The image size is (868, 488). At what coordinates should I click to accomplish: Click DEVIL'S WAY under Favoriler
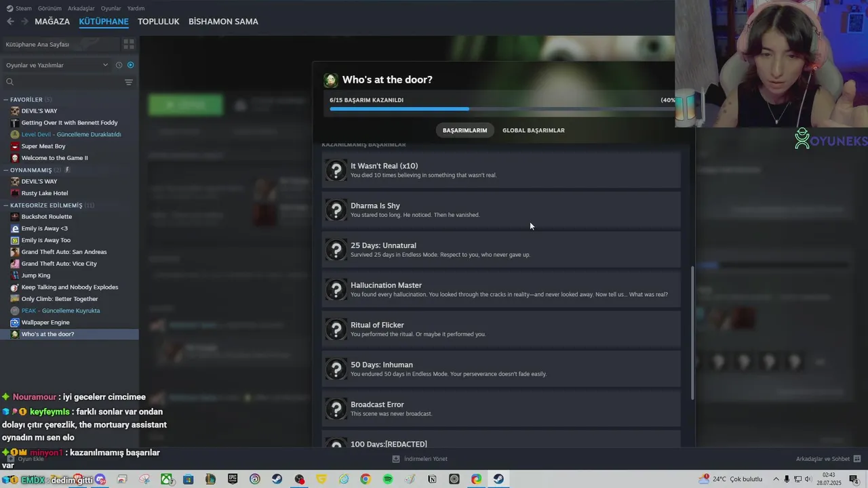39,111
